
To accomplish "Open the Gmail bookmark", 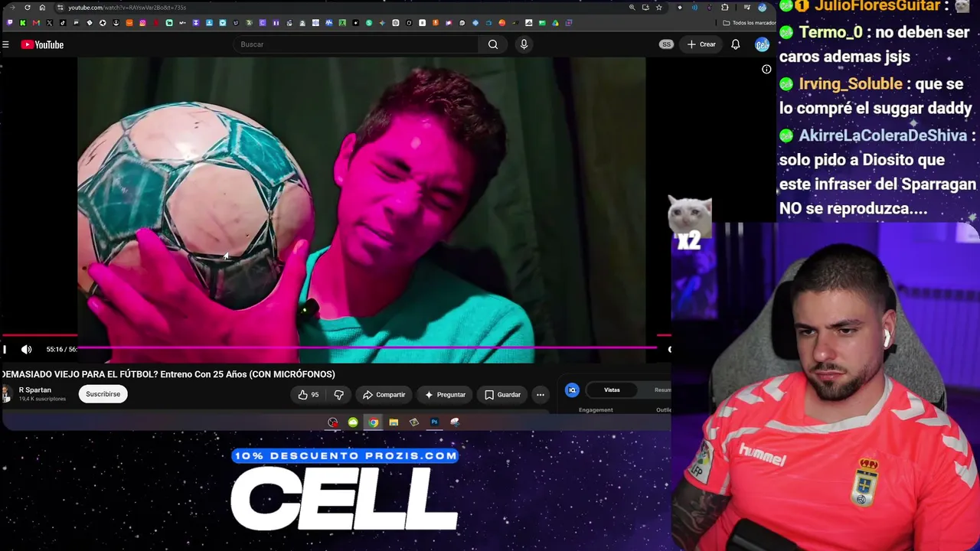I will tap(36, 23).
